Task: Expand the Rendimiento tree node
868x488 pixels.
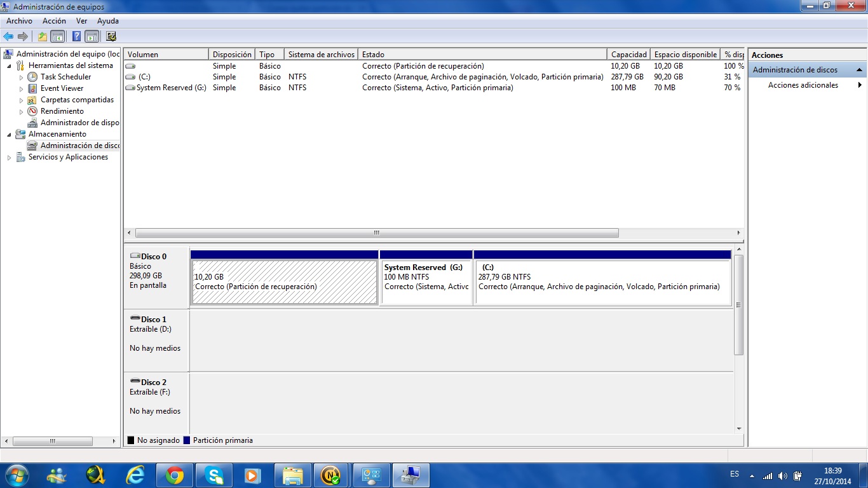Action: tap(21, 112)
